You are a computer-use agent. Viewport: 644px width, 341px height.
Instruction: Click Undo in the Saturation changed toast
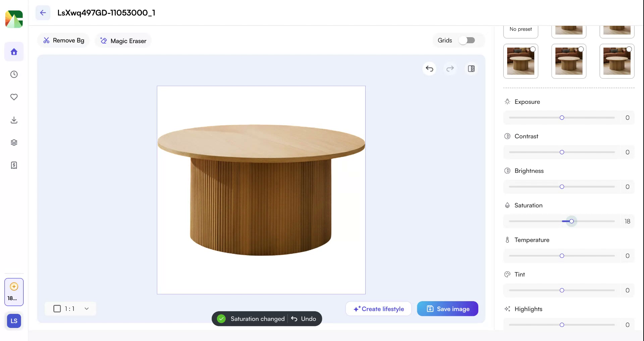pyautogui.click(x=304, y=319)
